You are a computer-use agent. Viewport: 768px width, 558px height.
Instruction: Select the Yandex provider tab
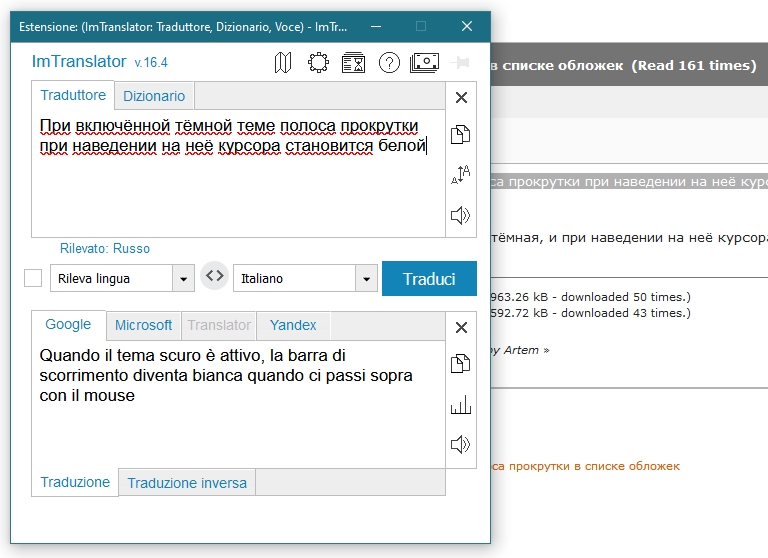(x=293, y=325)
